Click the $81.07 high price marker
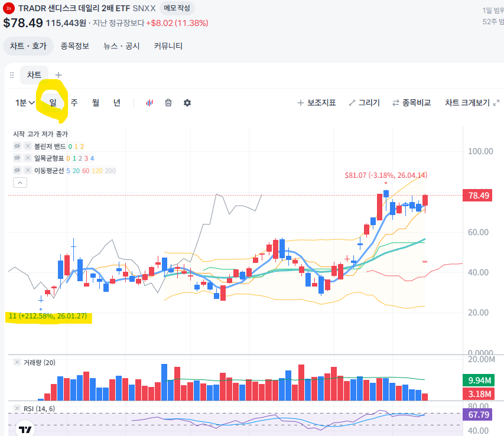 pyautogui.click(x=386, y=175)
